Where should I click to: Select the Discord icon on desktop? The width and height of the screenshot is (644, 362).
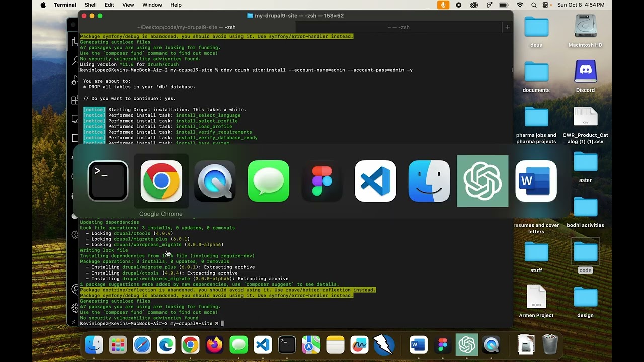[585, 77]
